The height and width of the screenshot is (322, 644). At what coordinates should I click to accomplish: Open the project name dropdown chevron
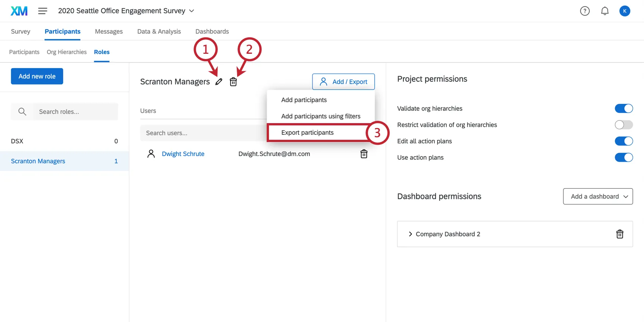(192, 11)
